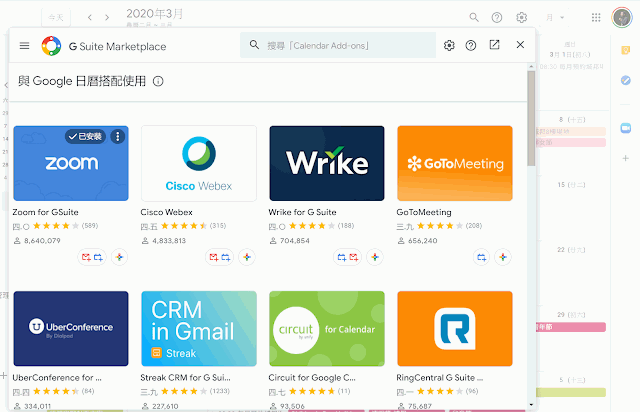Open the Cisco Webex app thumbnail

coord(199,163)
